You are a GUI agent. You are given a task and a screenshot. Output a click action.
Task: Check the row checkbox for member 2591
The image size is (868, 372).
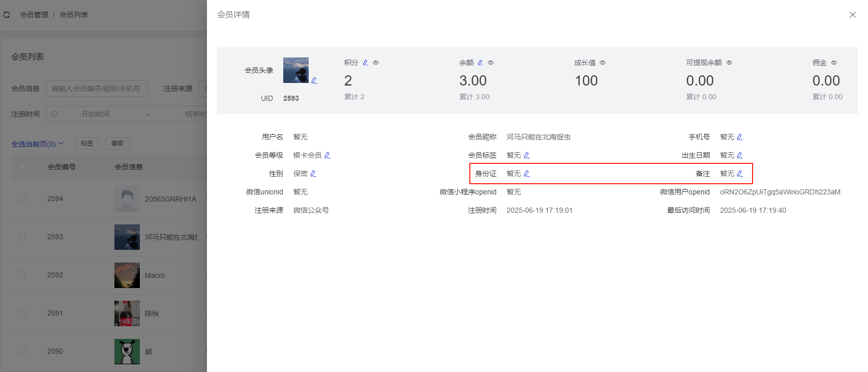(22, 313)
